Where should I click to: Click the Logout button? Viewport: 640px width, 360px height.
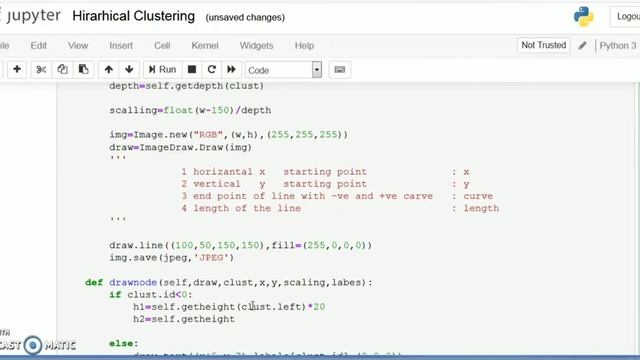pos(625,17)
